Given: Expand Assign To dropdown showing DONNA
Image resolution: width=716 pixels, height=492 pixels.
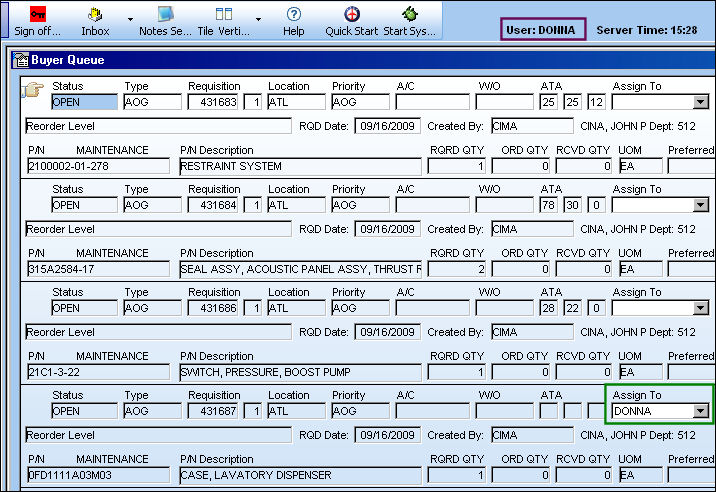Looking at the screenshot, I should coord(700,411).
